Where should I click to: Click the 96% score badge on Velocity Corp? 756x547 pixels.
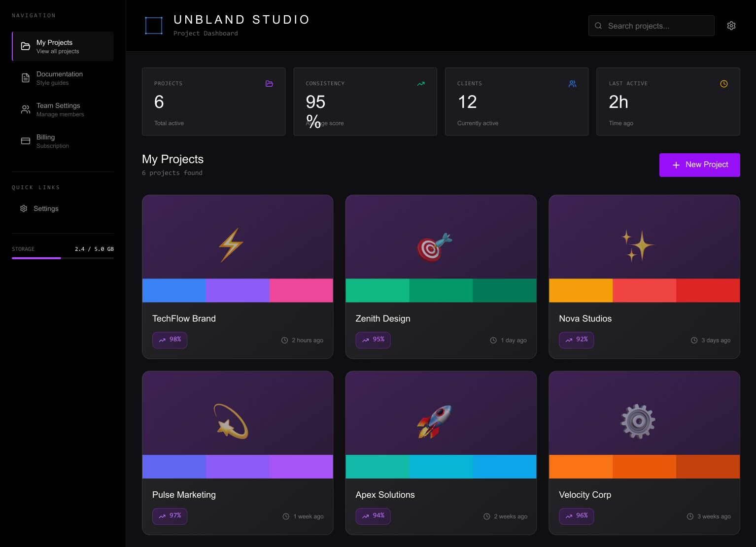click(576, 516)
